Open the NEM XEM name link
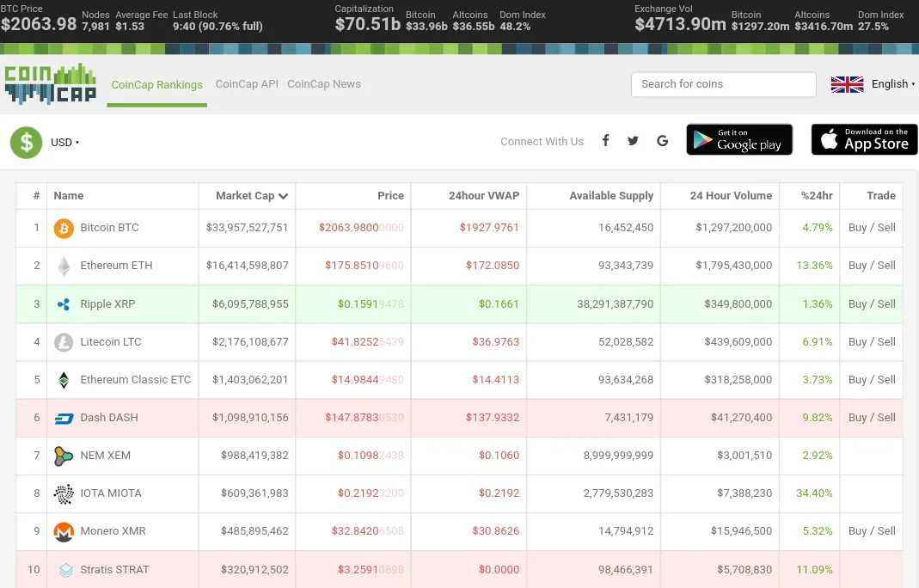This screenshot has height=588, width=919. coord(106,455)
